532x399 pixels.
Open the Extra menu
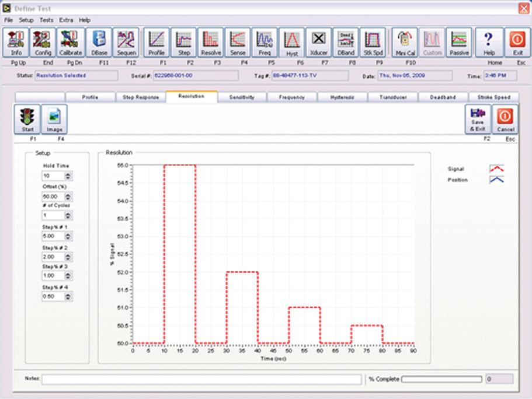[66, 20]
